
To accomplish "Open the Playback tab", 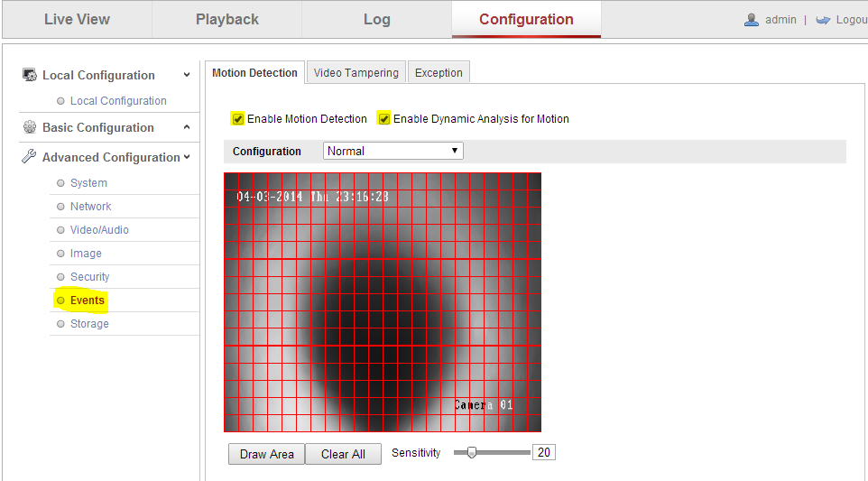I will pyautogui.click(x=227, y=20).
